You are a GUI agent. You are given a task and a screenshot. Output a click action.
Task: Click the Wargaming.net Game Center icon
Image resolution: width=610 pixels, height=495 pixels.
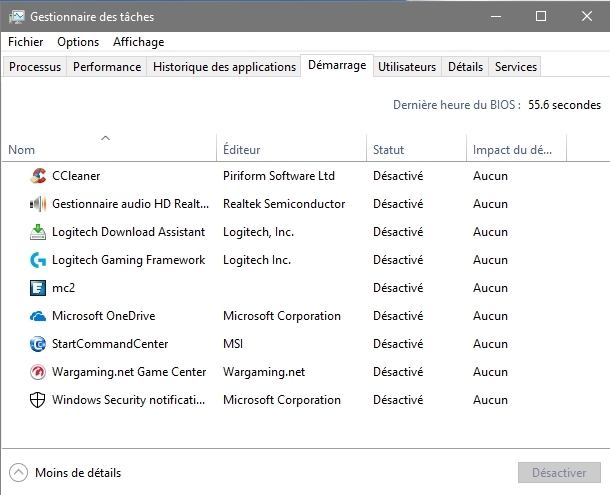pos(38,372)
